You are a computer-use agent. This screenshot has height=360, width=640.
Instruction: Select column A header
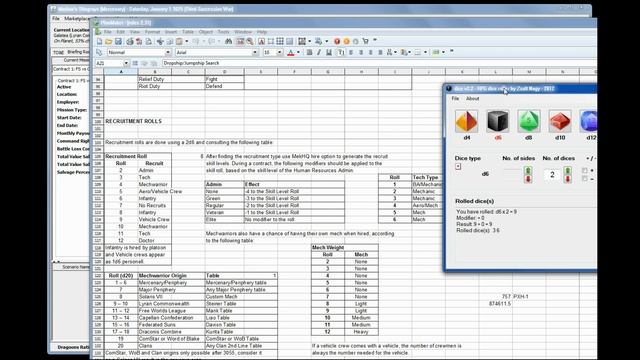[x=121, y=72]
